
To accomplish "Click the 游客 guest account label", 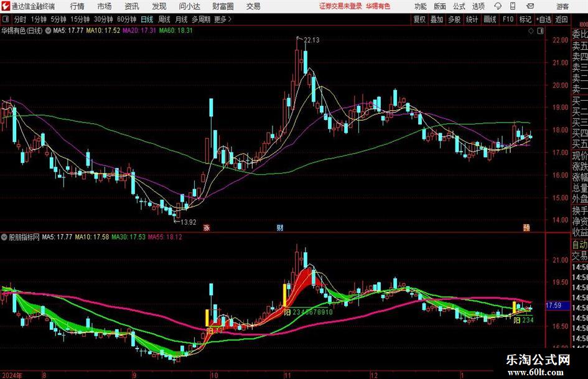I will point(562,6).
